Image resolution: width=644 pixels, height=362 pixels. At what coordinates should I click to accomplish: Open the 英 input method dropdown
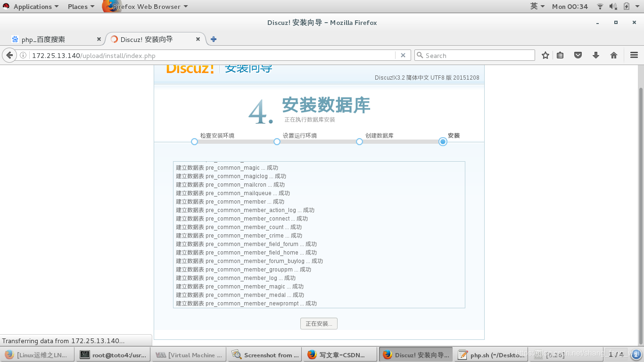click(537, 6)
